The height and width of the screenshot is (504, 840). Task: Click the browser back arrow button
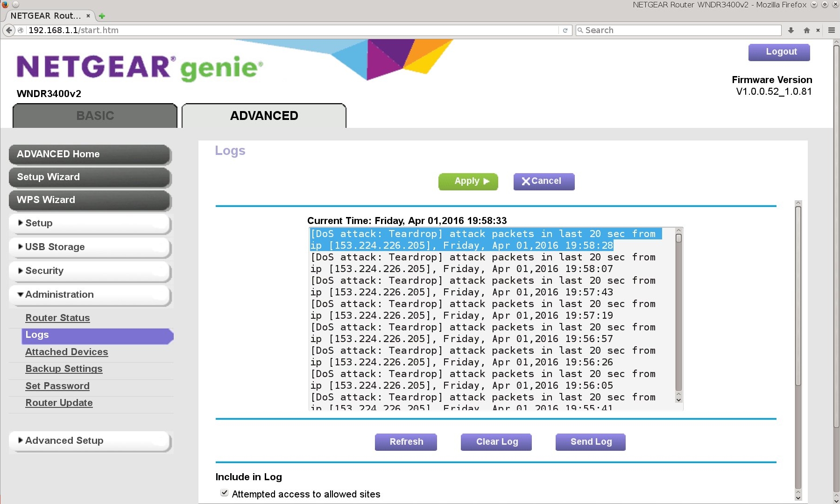pyautogui.click(x=9, y=30)
